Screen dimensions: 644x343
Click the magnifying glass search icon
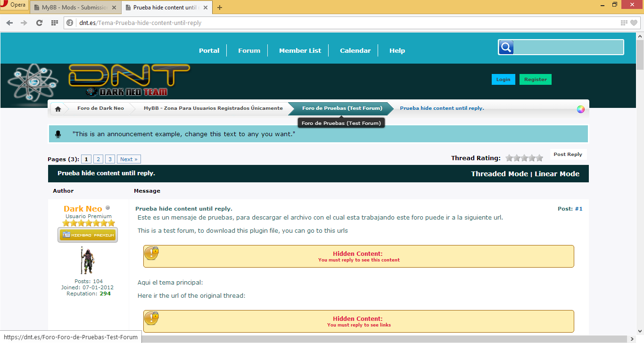(x=506, y=47)
